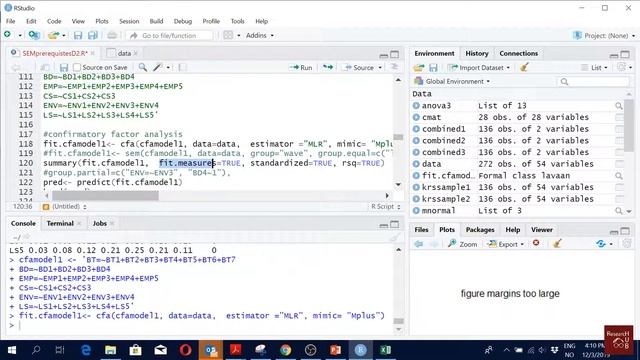The image size is (640, 360).
Task: Remove the current plot with the red X
Action: click(x=536, y=243)
